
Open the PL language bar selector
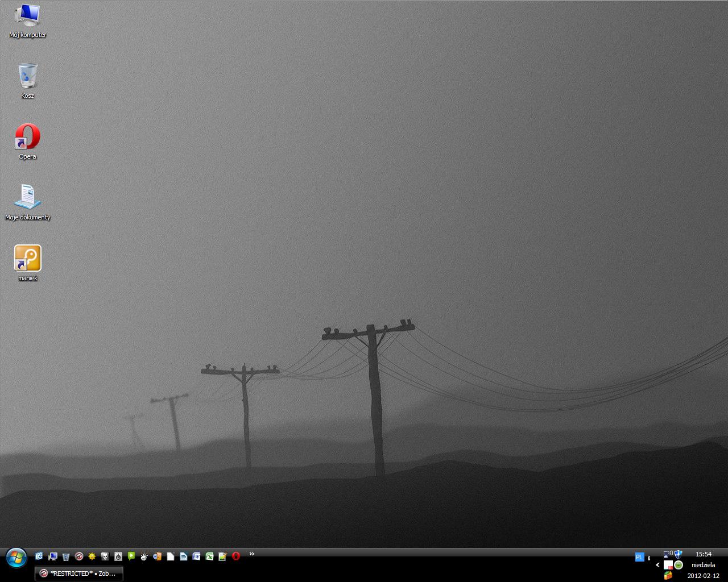pos(639,557)
